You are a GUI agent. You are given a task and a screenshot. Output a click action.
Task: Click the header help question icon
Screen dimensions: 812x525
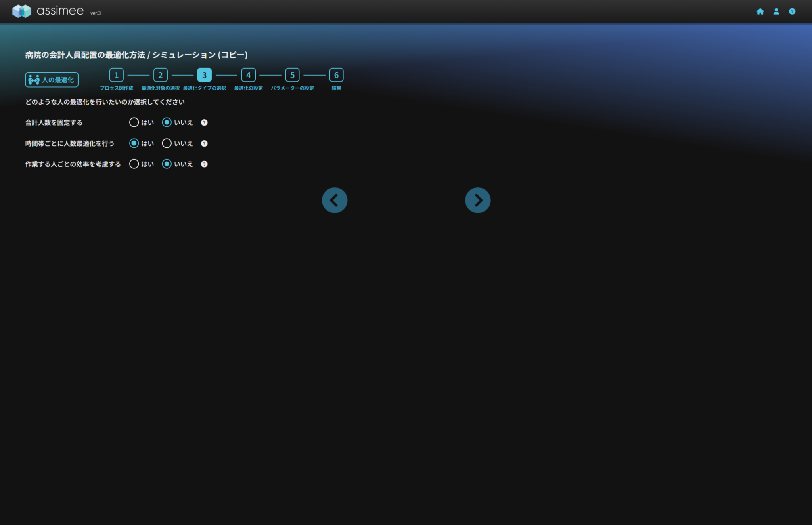792,11
